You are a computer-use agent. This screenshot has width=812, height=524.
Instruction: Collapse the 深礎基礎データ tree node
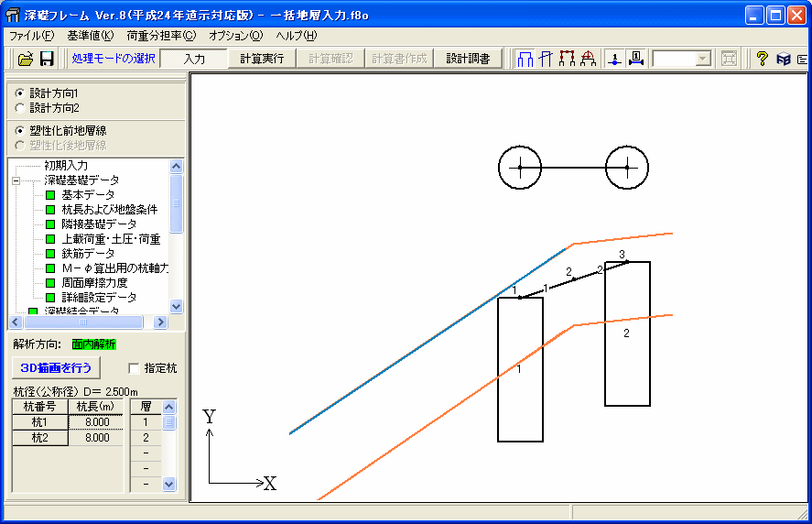pyautogui.click(x=16, y=180)
